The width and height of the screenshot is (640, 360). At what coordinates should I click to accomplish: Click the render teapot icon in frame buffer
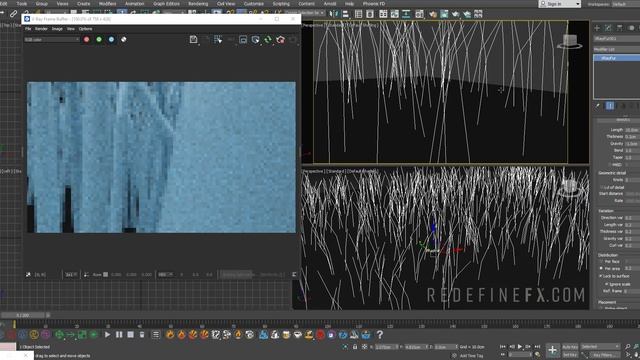point(280,40)
